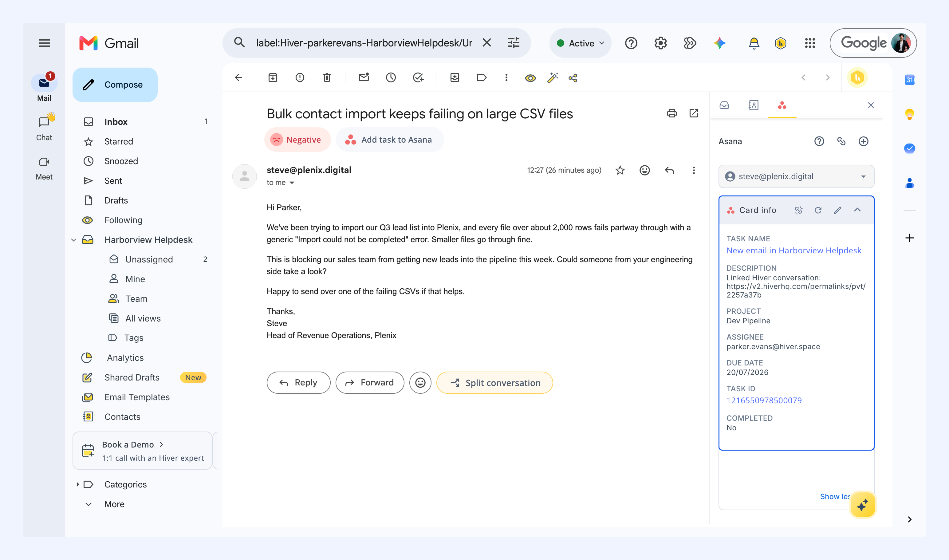Open the steve@plenix.digital account dropdown
This screenshot has width=949, height=560.
[x=796, y=176]
